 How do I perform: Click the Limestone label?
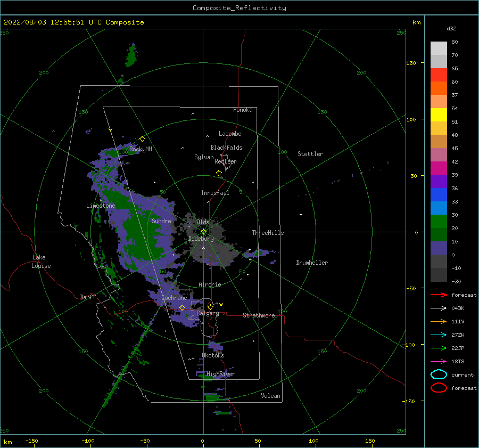101,206
